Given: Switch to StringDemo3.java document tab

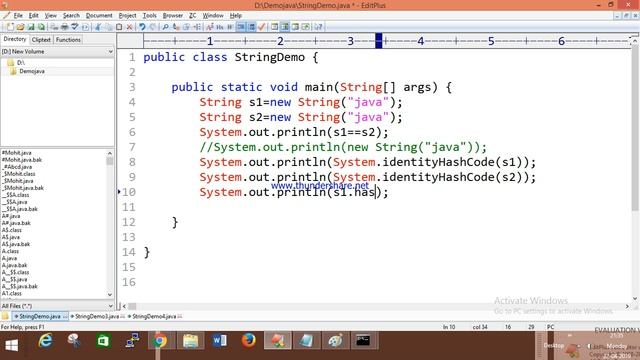Looking at the screenshot, I should pyautogui.click(x=97, y=316).
